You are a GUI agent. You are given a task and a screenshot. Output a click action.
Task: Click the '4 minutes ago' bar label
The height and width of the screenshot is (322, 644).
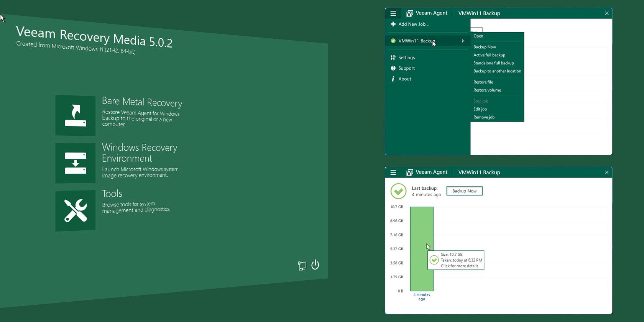pyautogui.click(x=422, y=297)
